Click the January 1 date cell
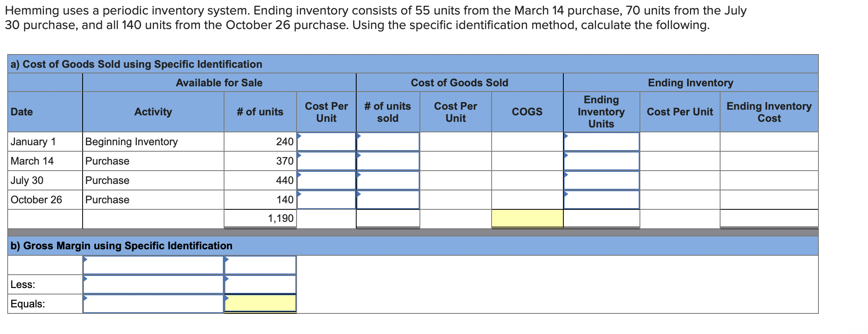The width and height of the screenshot is (868, 334). coord(45,142)
